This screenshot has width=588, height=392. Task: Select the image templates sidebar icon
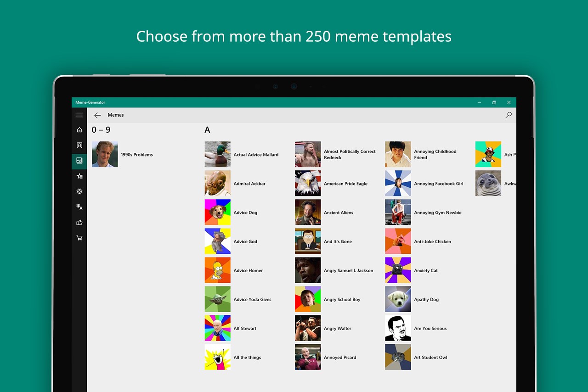(79, 161)
